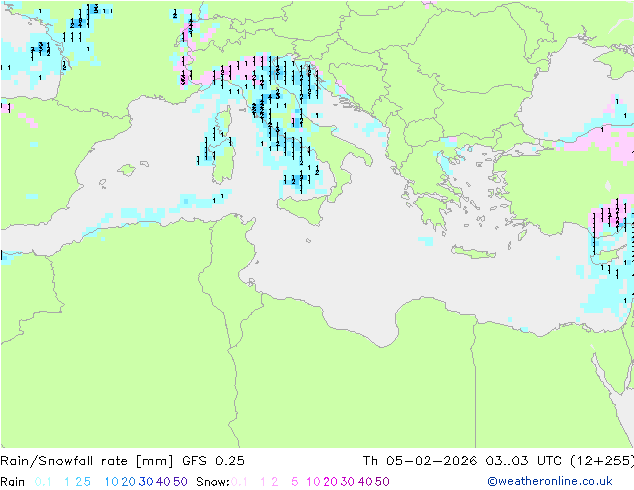The image size is (634, 490).
Task: Click the 'Rain/Snowfall rate [mm] GFS 0.25' title
Action: [x=122, y=461]
